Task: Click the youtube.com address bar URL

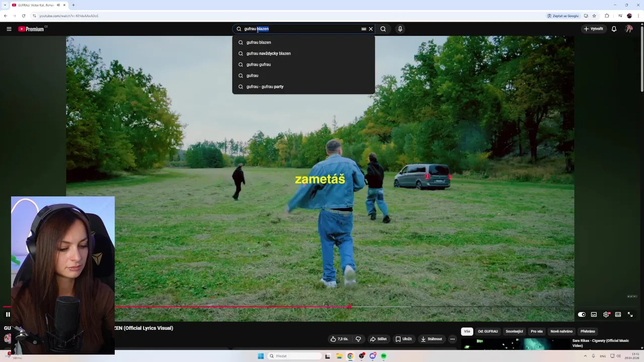Action: (x=69, y=16)
